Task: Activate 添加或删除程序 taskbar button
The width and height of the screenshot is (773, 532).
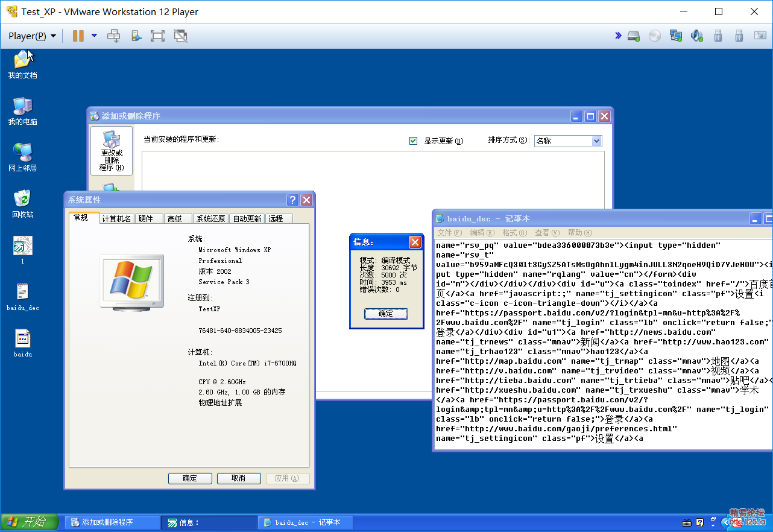Action: 112,522
